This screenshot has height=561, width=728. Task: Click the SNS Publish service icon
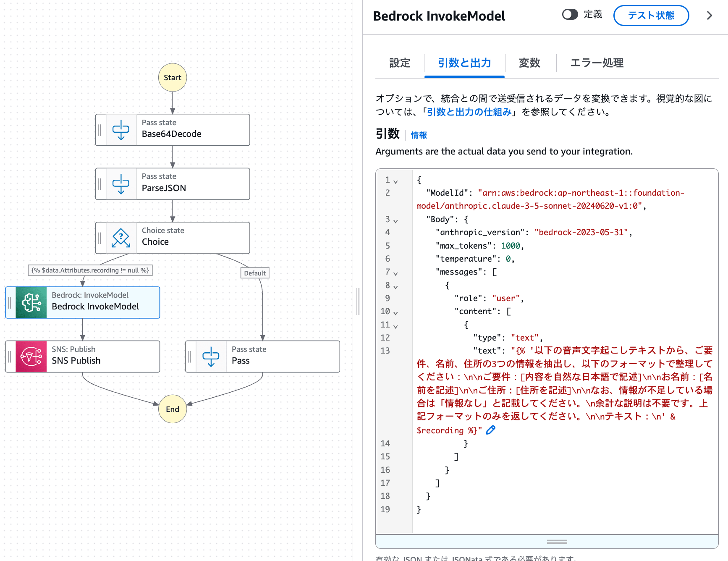[31, 357]
